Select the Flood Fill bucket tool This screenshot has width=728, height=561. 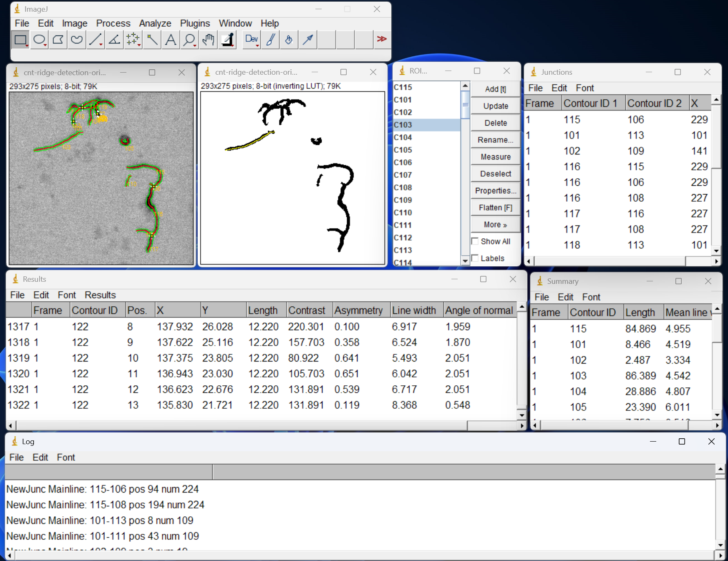(289, 40)
